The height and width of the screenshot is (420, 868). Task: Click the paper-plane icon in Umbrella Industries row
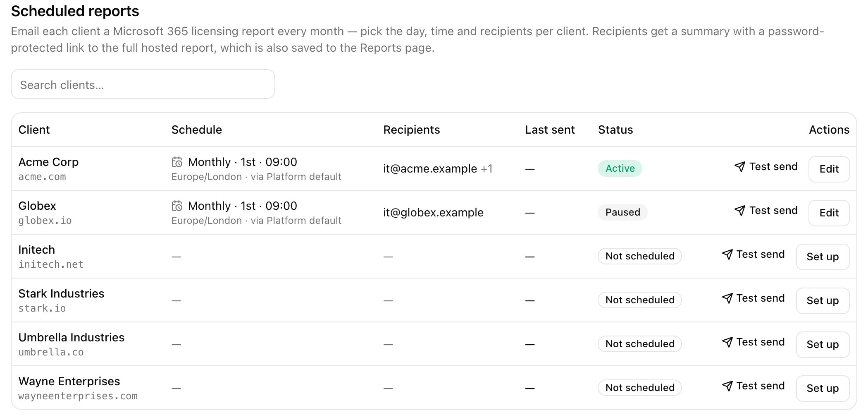click(x=727, y=342)
